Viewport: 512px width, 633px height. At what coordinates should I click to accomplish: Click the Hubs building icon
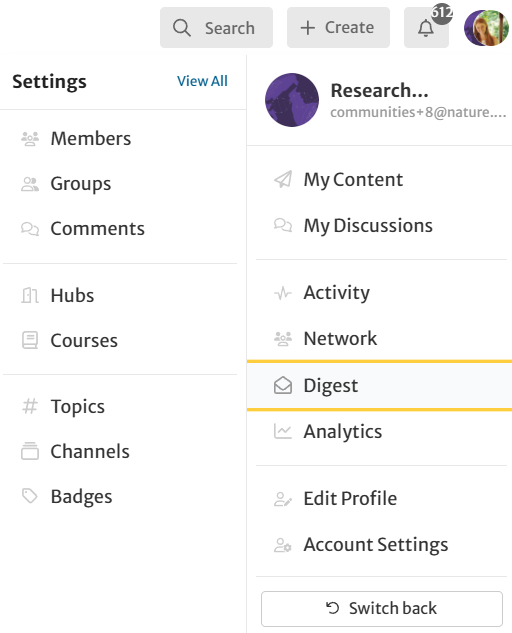click(30, 296)
